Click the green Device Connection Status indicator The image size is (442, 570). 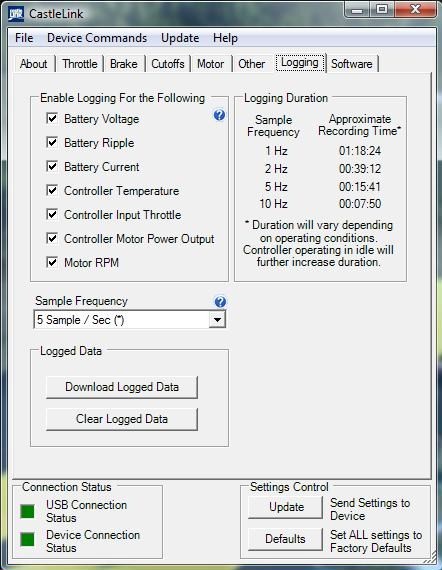pos(27,539)
